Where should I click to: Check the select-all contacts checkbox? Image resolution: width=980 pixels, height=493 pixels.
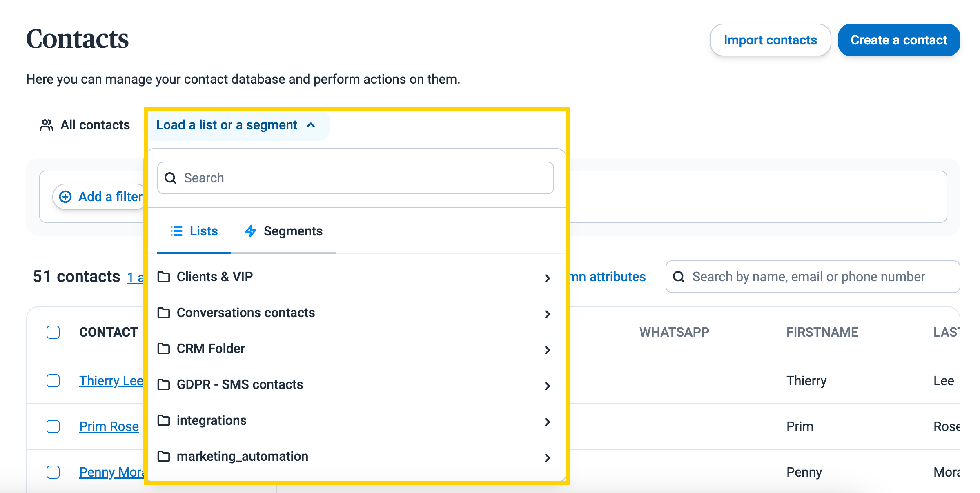pos(53,332)
